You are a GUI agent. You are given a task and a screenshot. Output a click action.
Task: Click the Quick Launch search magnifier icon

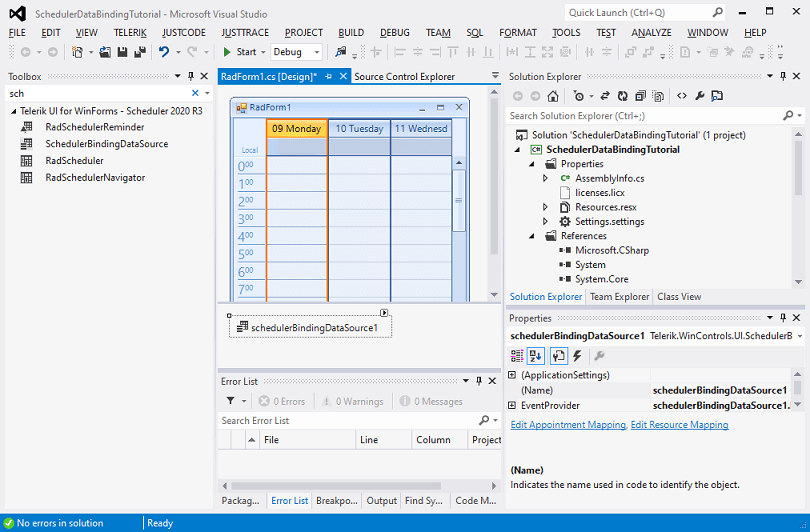point(718,12)
